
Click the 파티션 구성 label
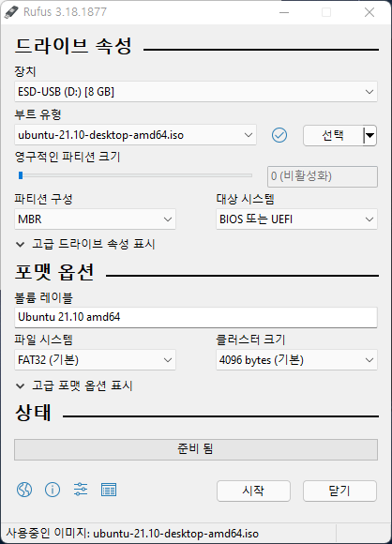tap(43, 199)
